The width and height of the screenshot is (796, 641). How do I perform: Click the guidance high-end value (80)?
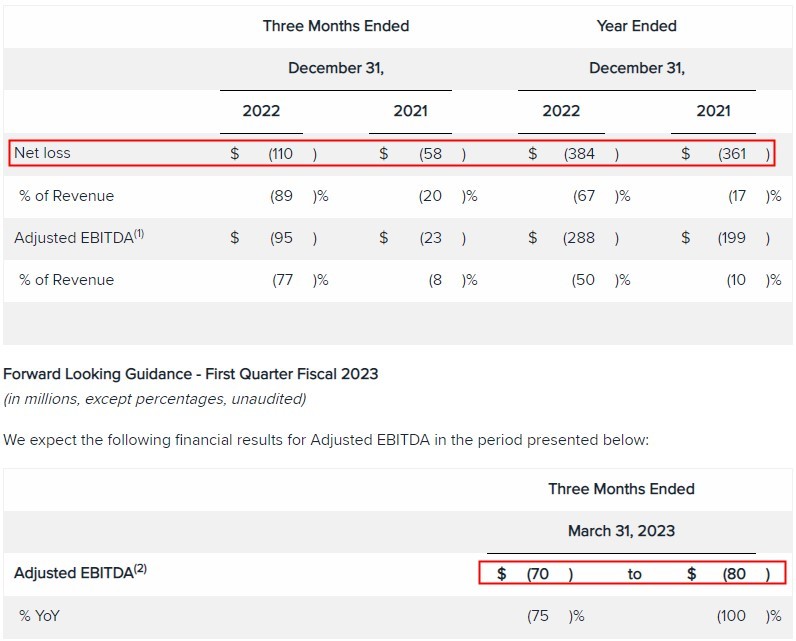pyautogui.click(x=733, y=574)
